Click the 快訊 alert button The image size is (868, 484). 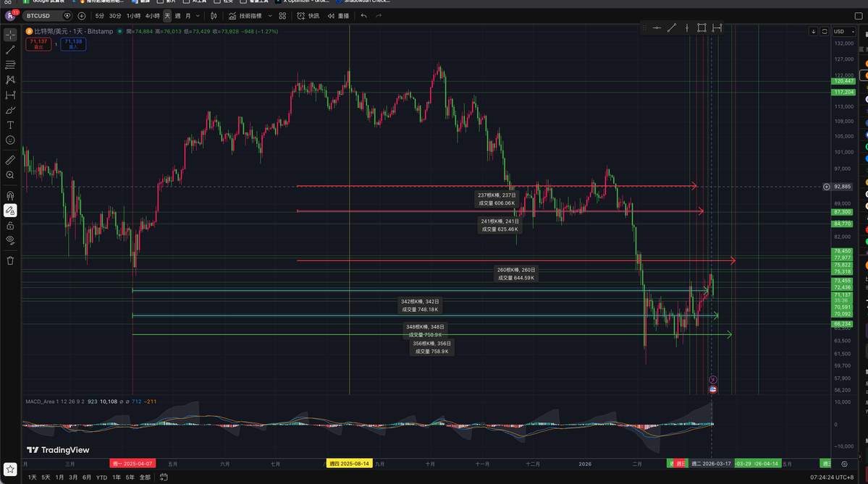pyautogui.click(x=308, y=16)
